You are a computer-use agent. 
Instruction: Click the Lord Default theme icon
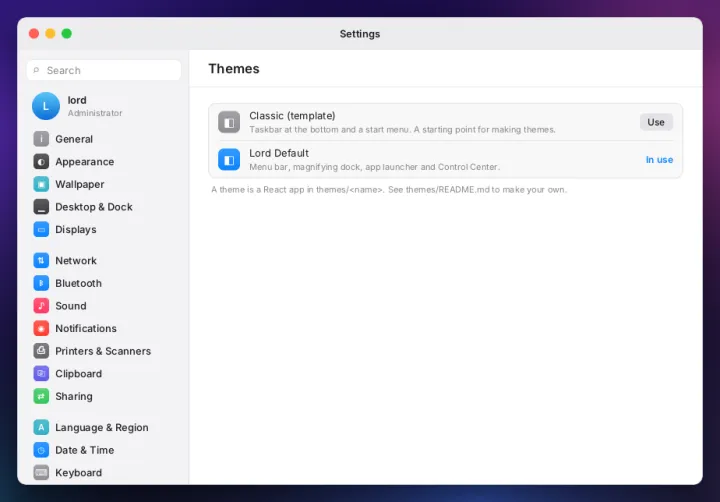229,159
